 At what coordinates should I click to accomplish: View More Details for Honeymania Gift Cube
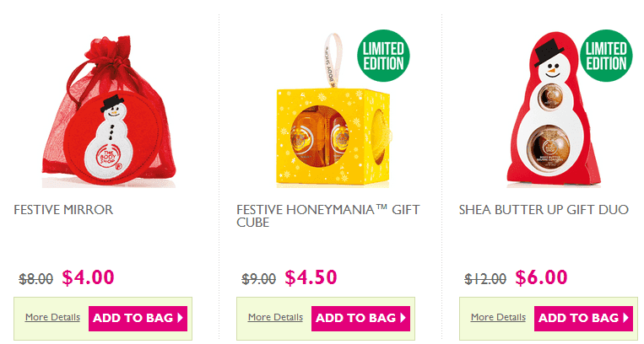(275, 317)
